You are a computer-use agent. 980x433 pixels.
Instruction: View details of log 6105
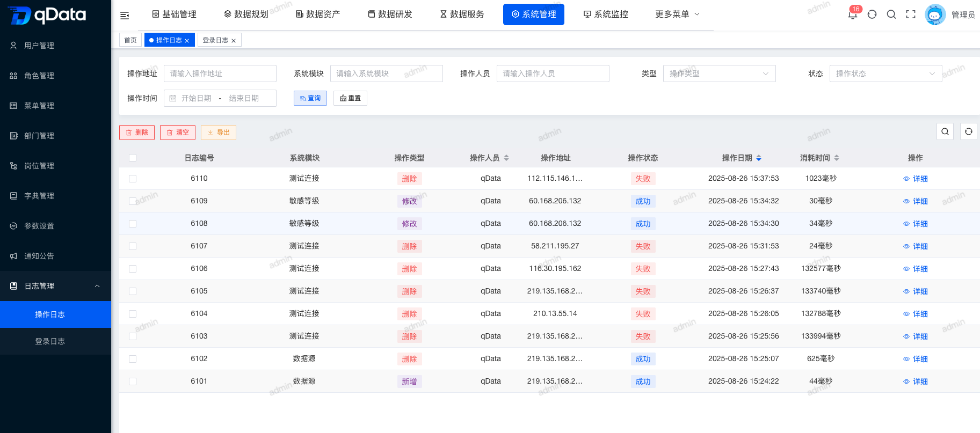coord(916,291)
